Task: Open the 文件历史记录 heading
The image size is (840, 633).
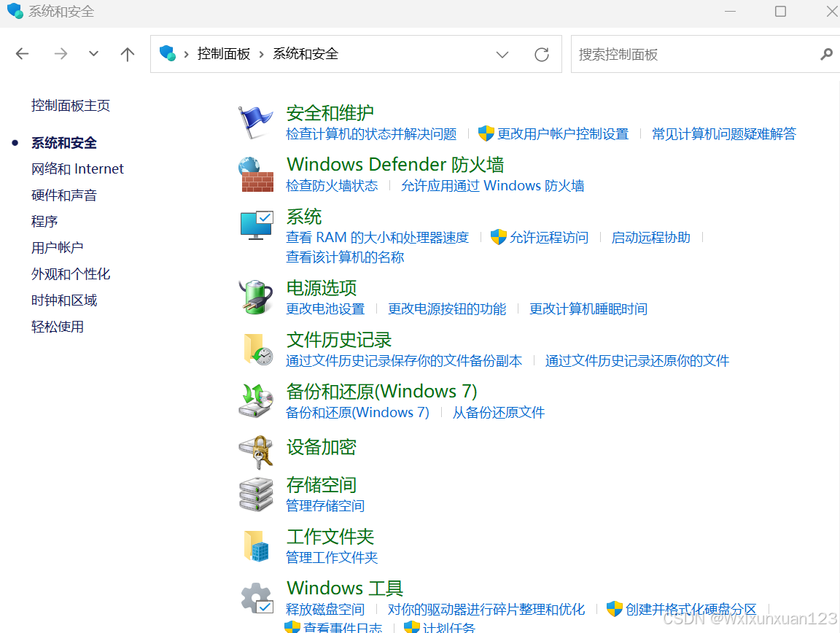Action: coord(339,340)
